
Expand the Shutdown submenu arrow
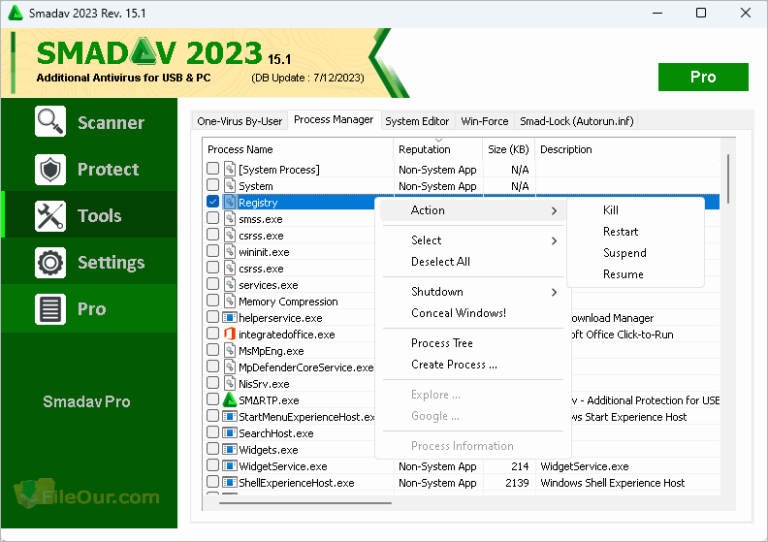(x=554, y=292)
